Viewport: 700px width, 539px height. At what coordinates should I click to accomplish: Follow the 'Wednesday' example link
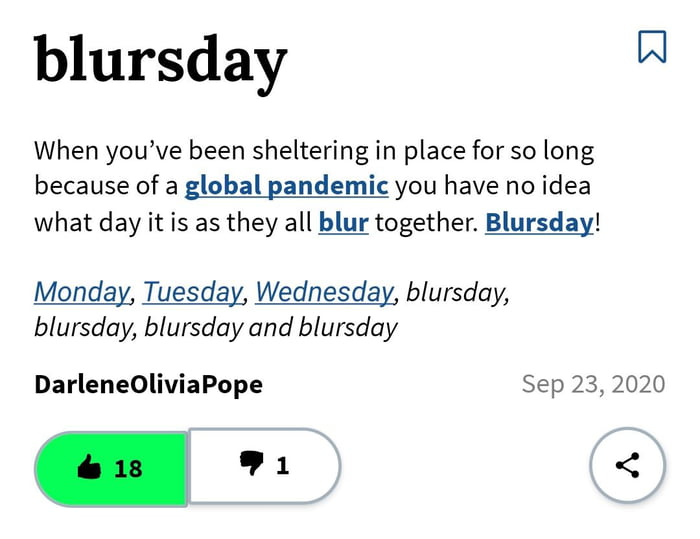pos(324,291)
